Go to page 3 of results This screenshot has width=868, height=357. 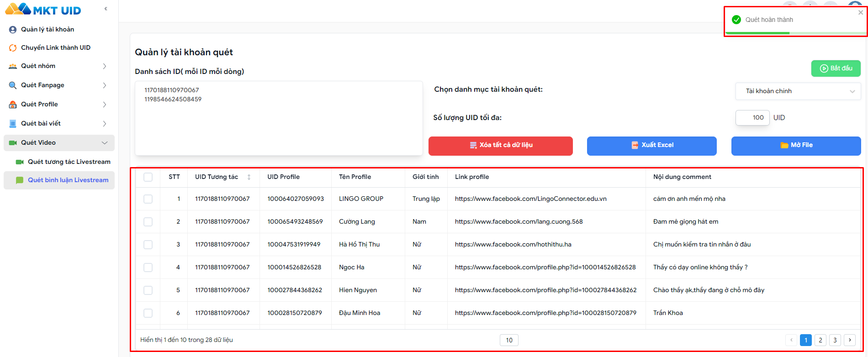[x=835, y=340]
